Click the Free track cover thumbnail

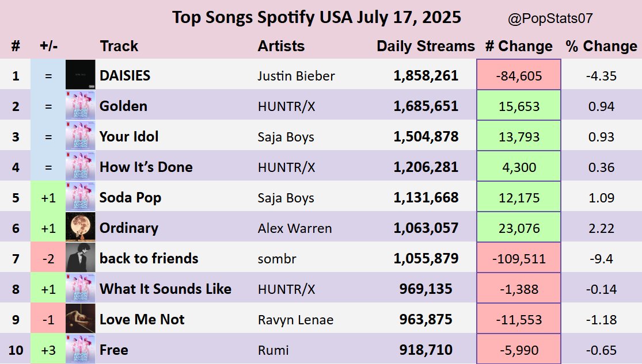[x=80, y=349]
